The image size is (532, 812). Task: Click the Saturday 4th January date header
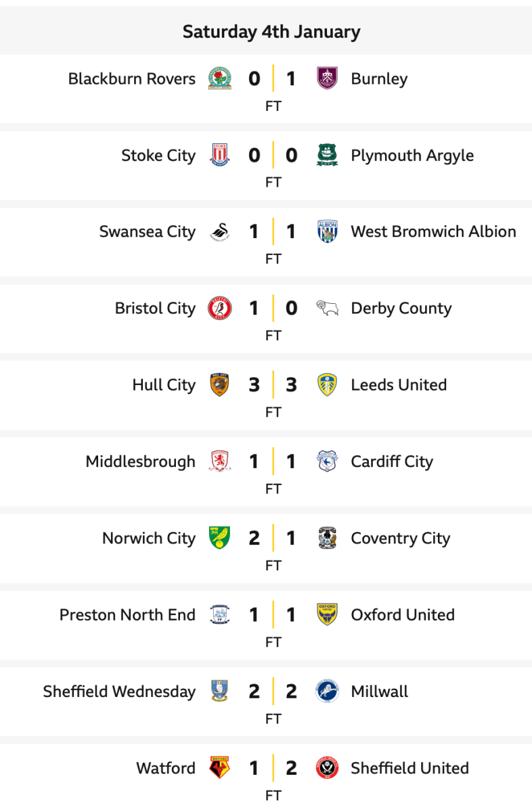[x=271, y=32]
